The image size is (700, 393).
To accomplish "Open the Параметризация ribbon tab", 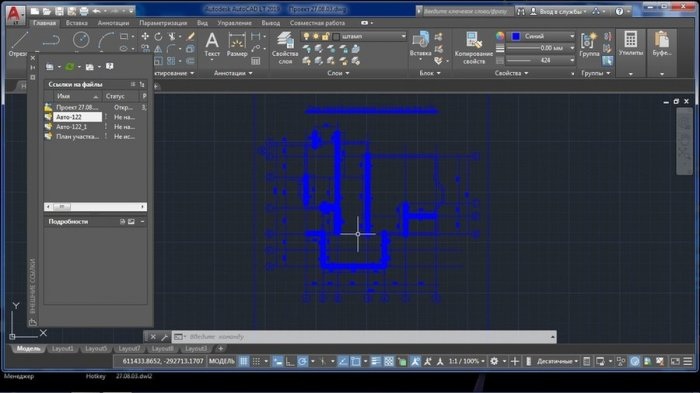I will [163, 23].
